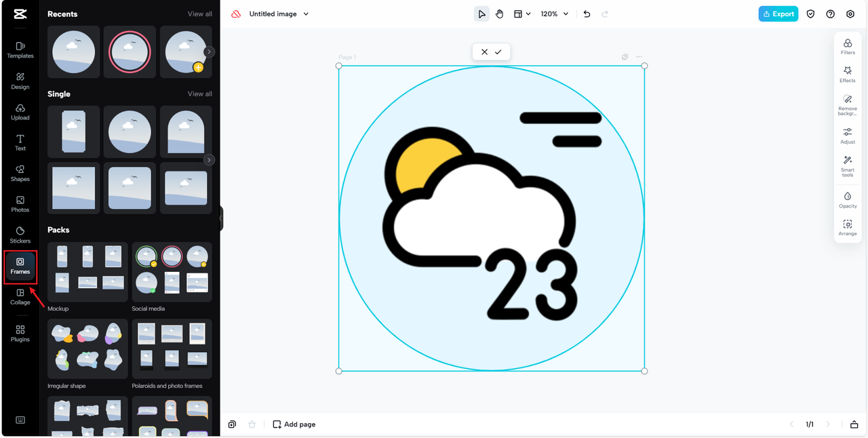View all Single frames
The height and width of the screenshot is (438, 868).
coord(199,94)
